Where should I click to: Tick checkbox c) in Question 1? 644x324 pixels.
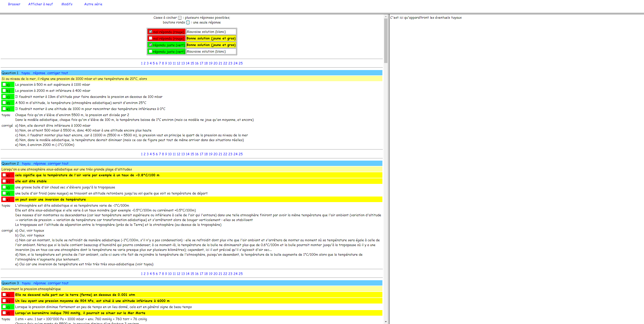[x=4, y=97]
